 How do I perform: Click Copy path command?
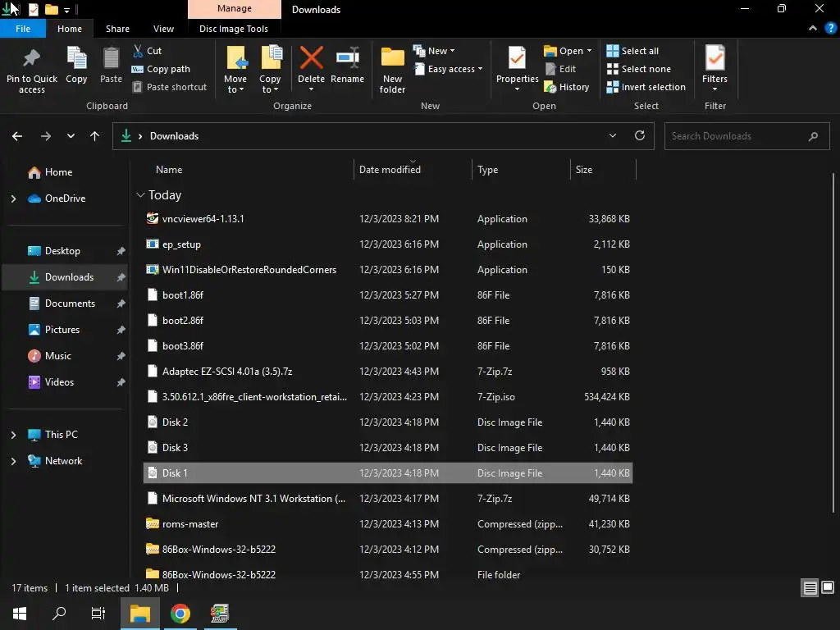[x=161, y=69]
